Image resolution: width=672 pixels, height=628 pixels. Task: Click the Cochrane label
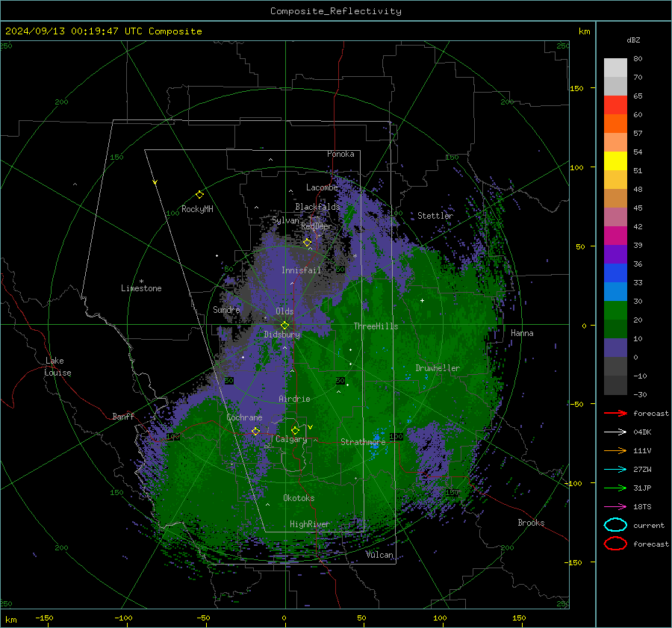244,417
